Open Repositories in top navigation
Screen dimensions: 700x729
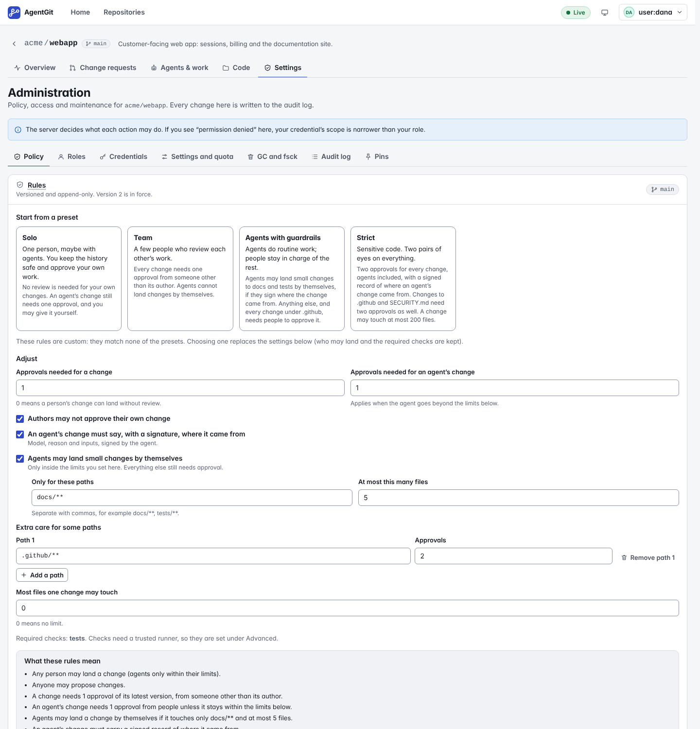click(124, 13)
